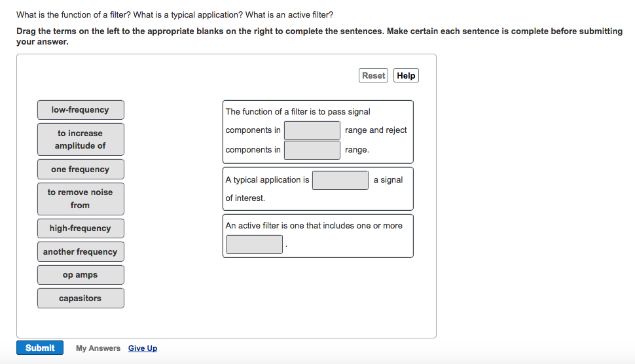Viewport: 635px width, 364px height.
Task: Click the text 'An active filter is one that includes one or more'
Action: point(314,225)
